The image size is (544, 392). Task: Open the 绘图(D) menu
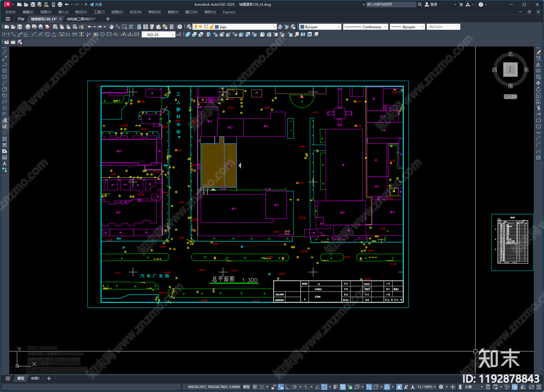point(117,12)
